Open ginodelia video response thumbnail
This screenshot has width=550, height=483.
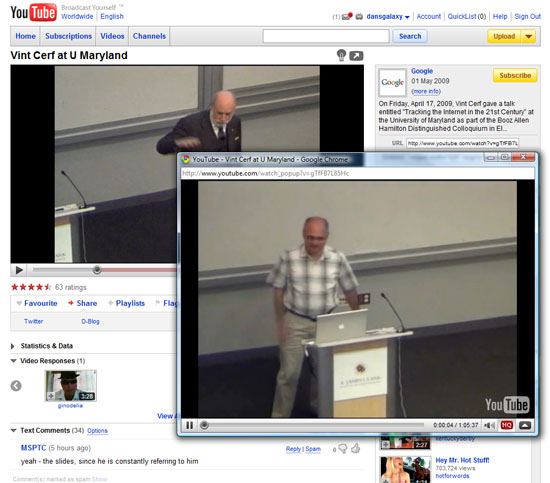point(71,386)
